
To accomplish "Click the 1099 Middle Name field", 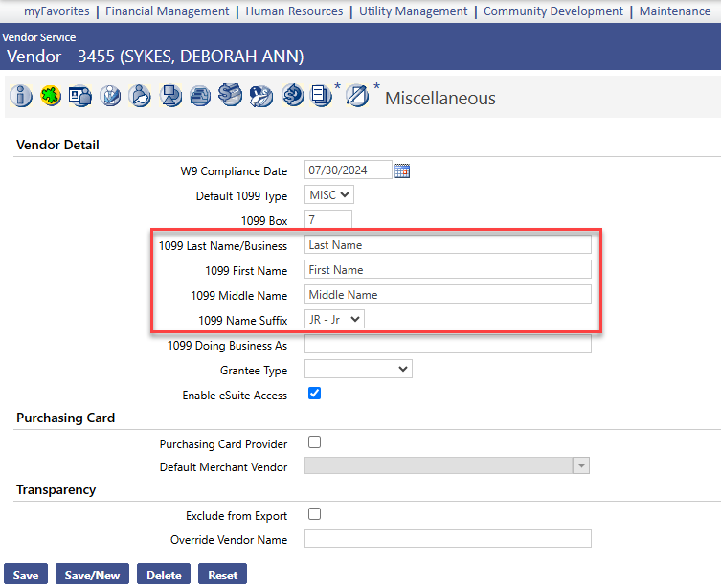I will (x=448, y=294).
